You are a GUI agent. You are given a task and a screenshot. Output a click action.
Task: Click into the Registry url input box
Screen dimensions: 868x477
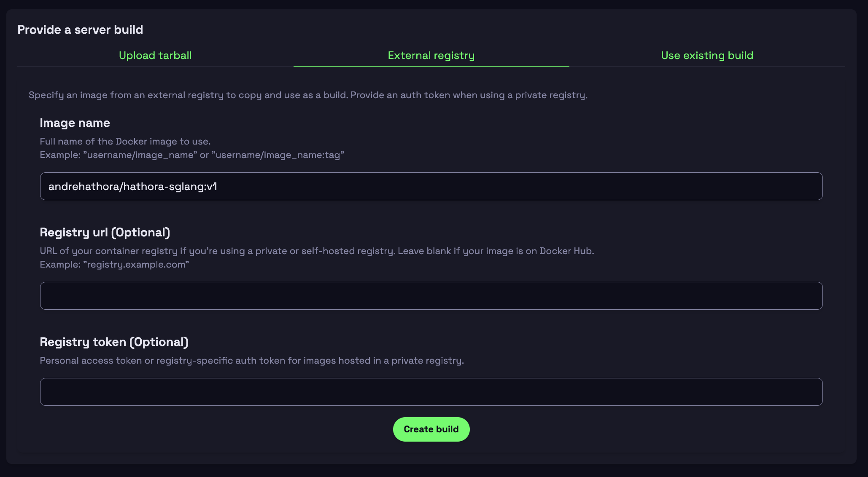pos(431,296)
